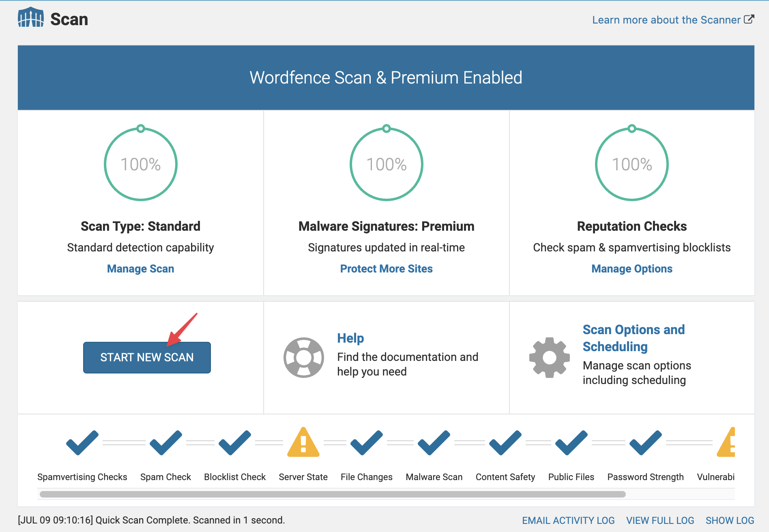The width and height of the screenshot is (769, 532).
Task: Open Scan Options and Scheduling link
Action: [634, 338]
